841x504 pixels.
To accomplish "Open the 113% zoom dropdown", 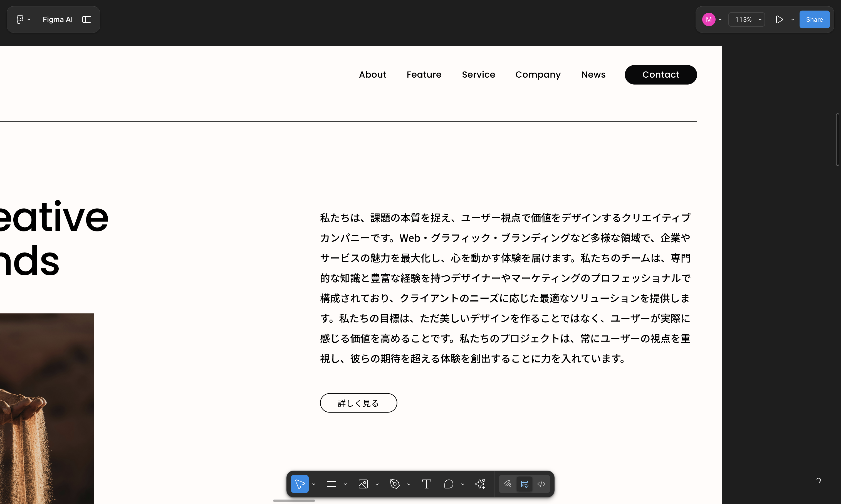I will pyautogui.click(x=746, y=19).
